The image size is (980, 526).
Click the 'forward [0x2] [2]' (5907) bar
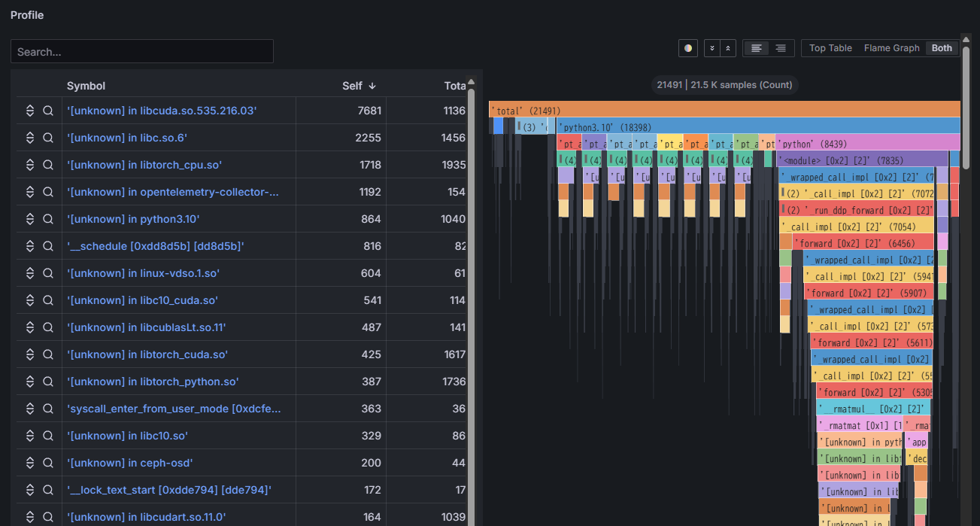pyautogui.click(x=869, y=292)
